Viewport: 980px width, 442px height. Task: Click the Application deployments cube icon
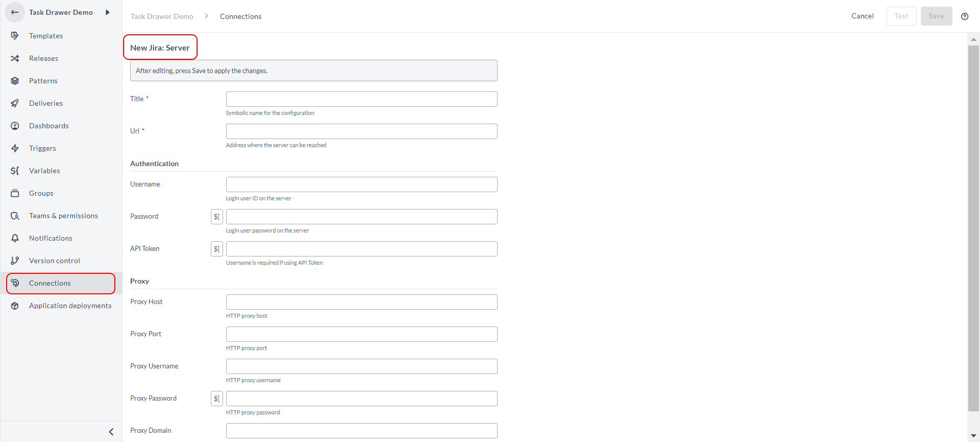15,306
